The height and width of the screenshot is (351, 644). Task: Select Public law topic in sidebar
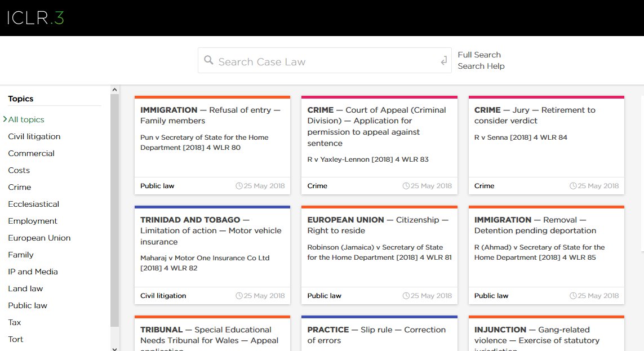(x=28, y=305)
